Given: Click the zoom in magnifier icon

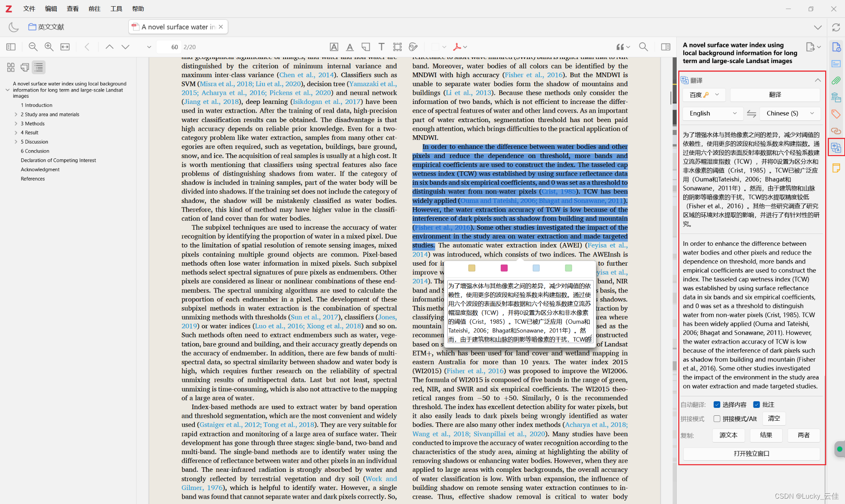Looking at the screenshot, I should pos(49,47).
